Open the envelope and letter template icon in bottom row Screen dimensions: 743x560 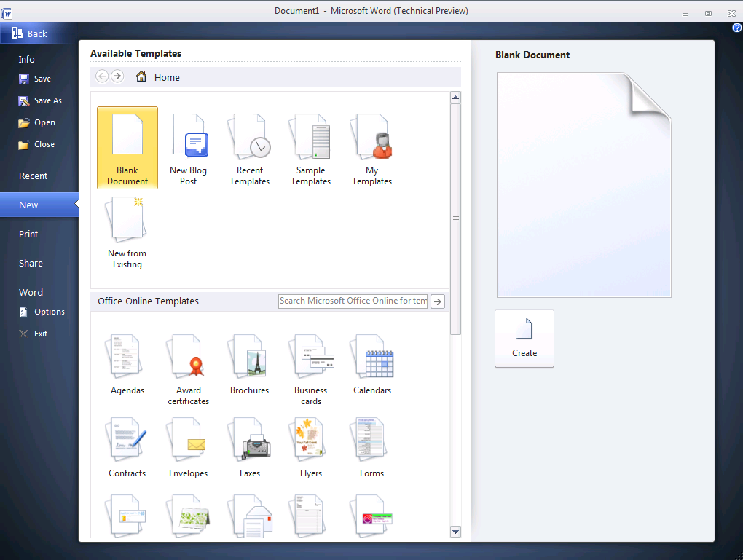tap(250, 516)
